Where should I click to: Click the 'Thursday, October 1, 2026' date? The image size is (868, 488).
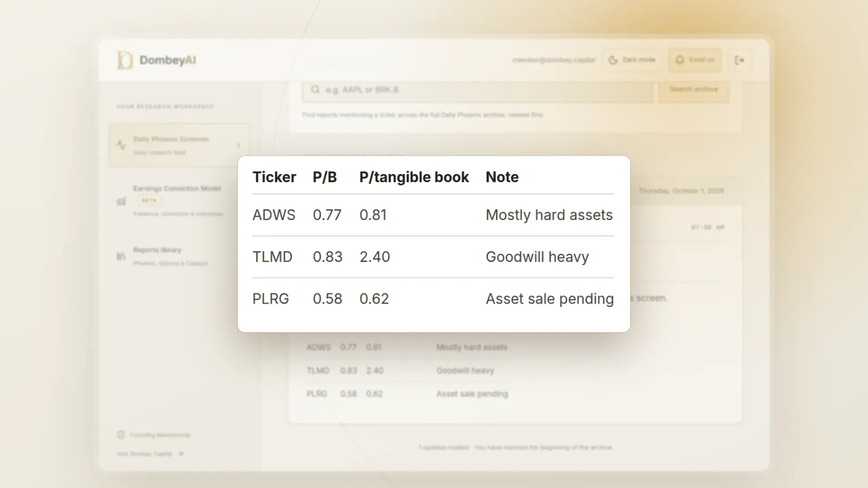[681, 191]
